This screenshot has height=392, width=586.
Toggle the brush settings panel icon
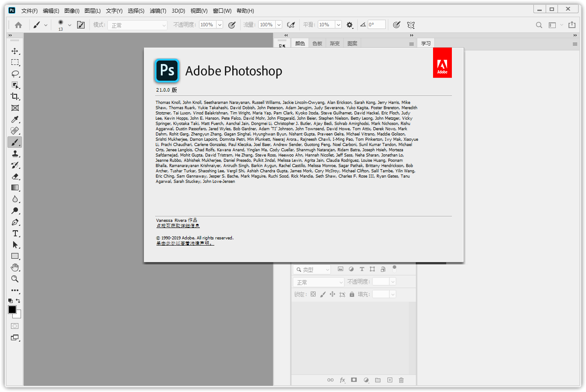point(81,25)
